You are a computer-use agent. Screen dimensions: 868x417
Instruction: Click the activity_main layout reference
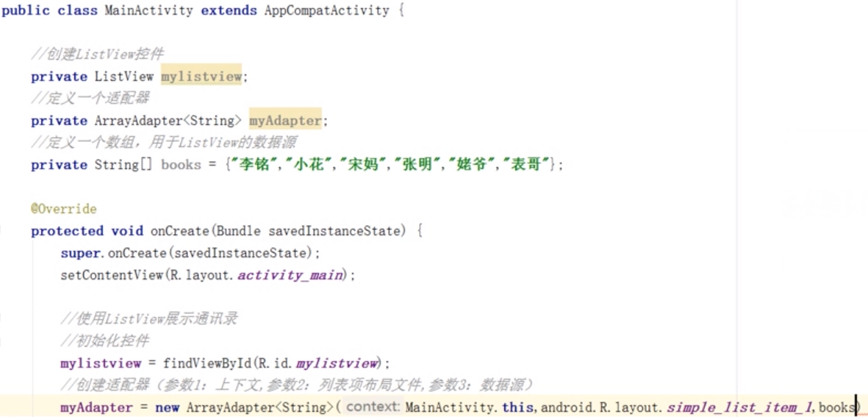[290, 275]
